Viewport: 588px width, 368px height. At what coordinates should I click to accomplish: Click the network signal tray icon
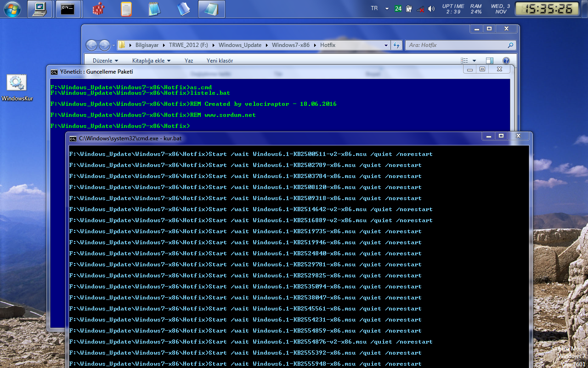[x=420, y=9]
